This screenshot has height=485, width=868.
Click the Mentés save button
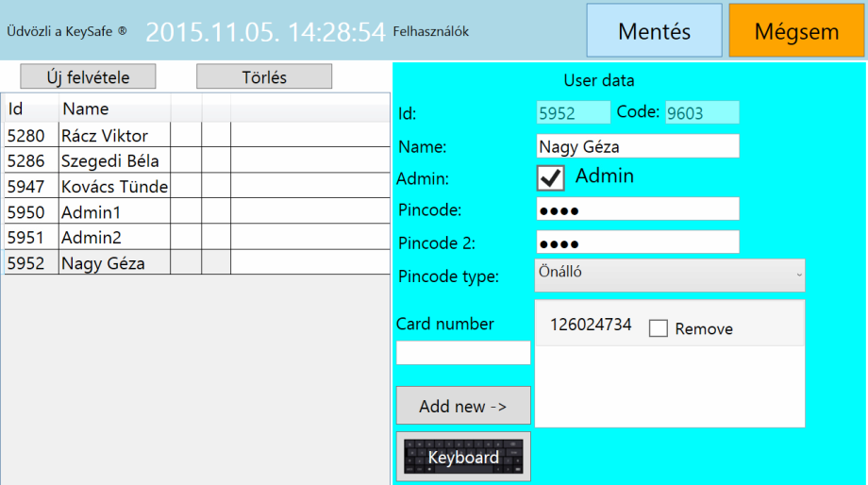click(x=655, y=30)
